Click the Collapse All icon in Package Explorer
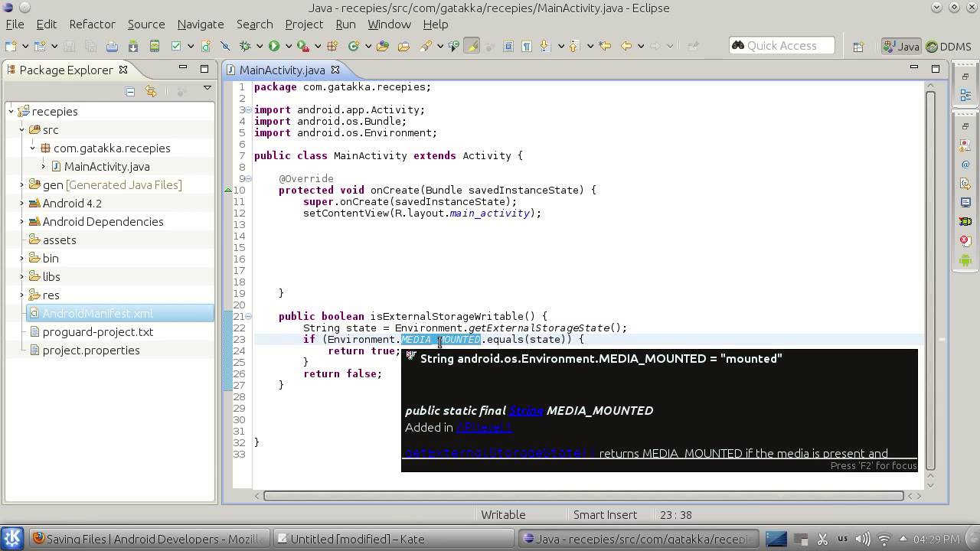980x551 pixels. [130, 91]
